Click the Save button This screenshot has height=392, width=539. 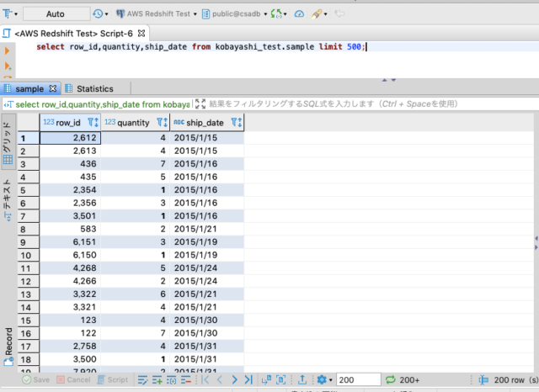click(36, 379)
